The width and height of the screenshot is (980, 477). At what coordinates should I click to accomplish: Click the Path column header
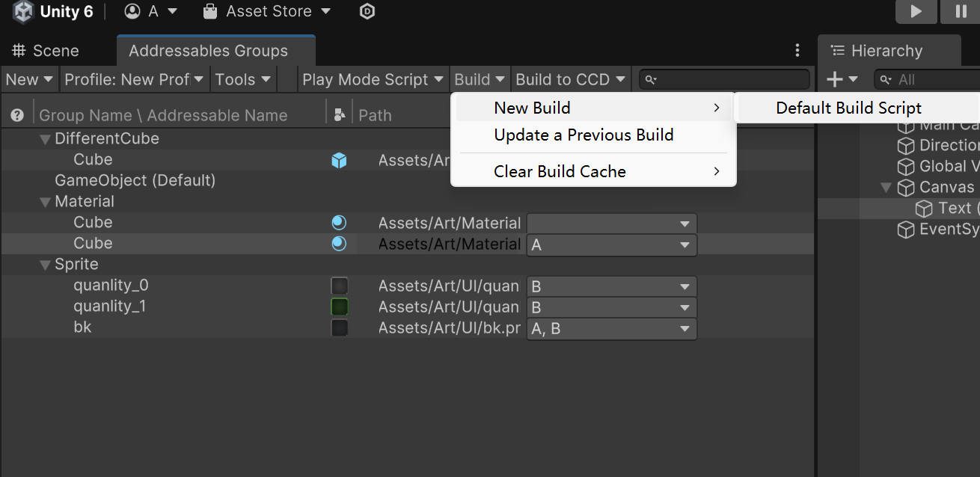click(x=375, y=115)
